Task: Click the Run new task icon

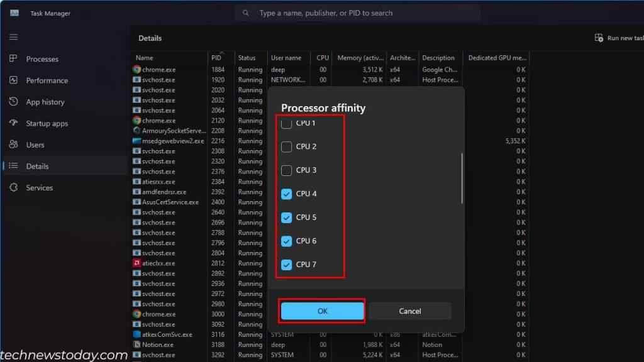Action: pos(598,37)
